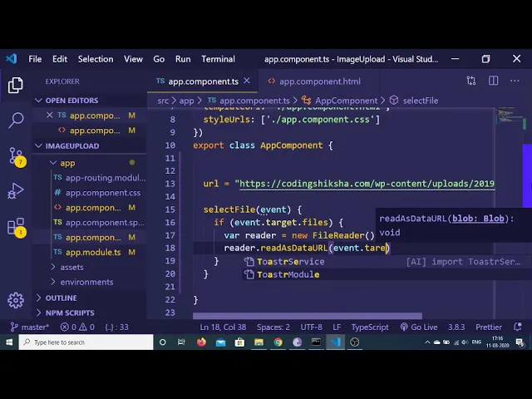
Task: Expand the environments folder
Action: point(82,282)
